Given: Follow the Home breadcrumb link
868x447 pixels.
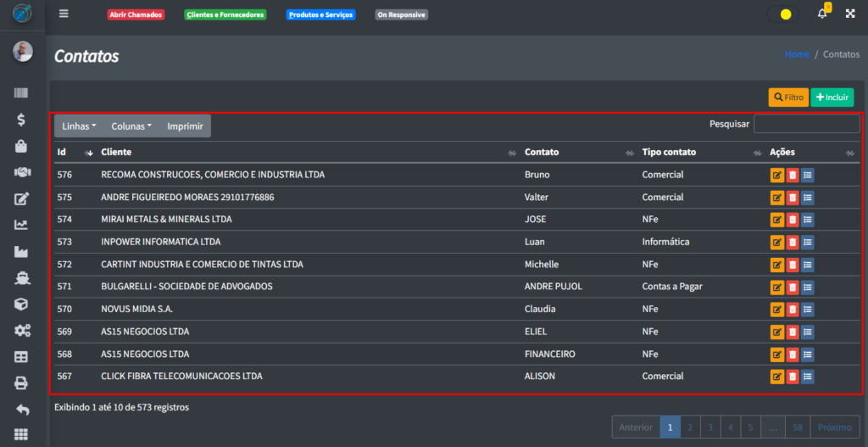Looking at the screenshot, I should (x=797, y=54).
